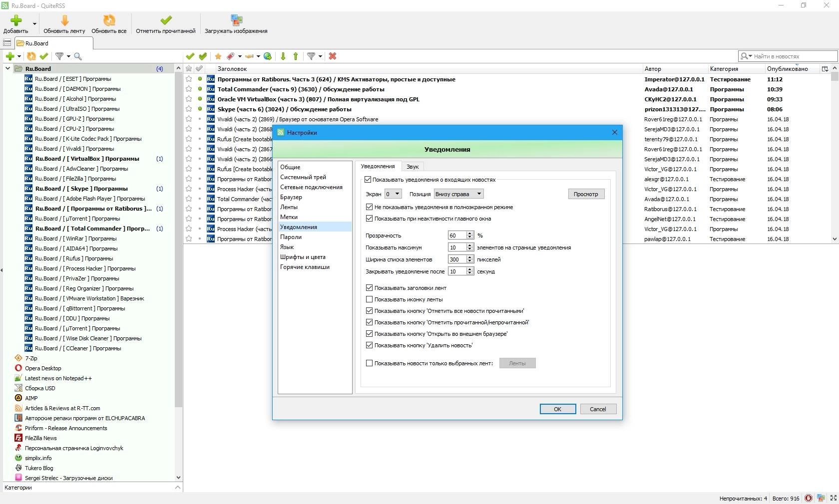Decrease the 'Показывать максимум' spinner value
The height and width of the screenshot is (504, 839).
(470, 249)
